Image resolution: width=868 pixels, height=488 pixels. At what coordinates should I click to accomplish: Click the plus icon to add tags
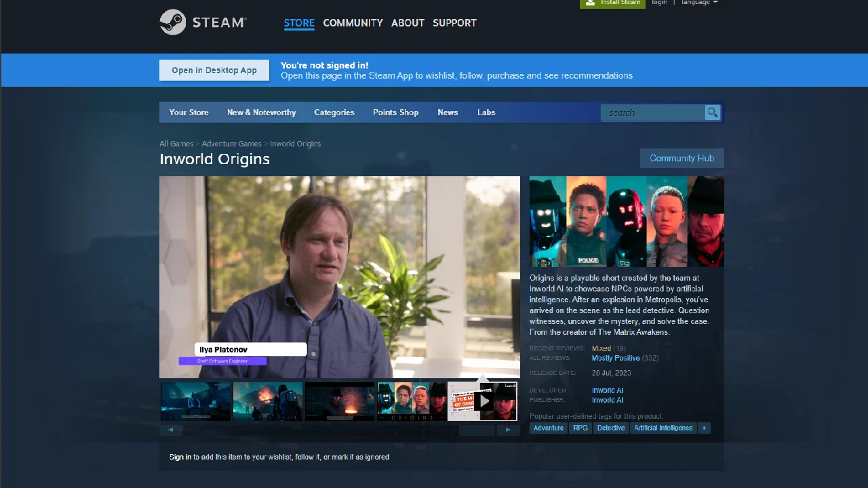click(704, 428)
